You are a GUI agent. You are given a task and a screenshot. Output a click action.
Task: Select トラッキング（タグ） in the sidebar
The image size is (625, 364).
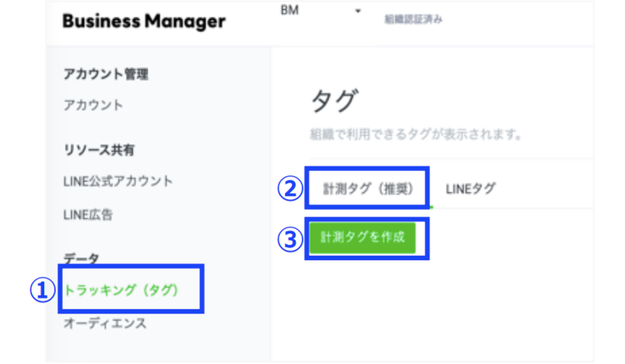click(122, 290)
